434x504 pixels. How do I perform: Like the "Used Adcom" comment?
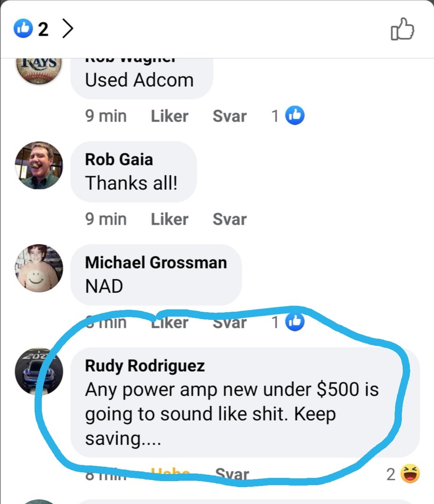[170, 116]
